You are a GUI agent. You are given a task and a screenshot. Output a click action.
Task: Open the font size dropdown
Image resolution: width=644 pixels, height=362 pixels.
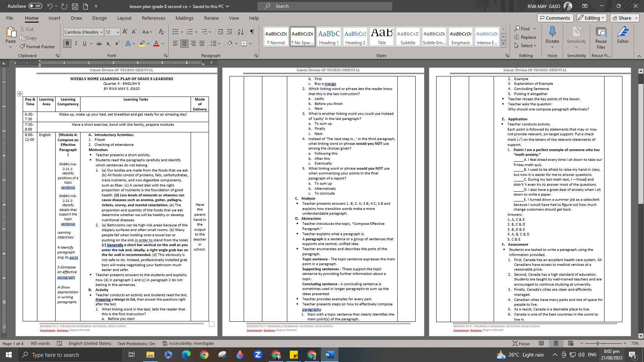click(118, 32)
